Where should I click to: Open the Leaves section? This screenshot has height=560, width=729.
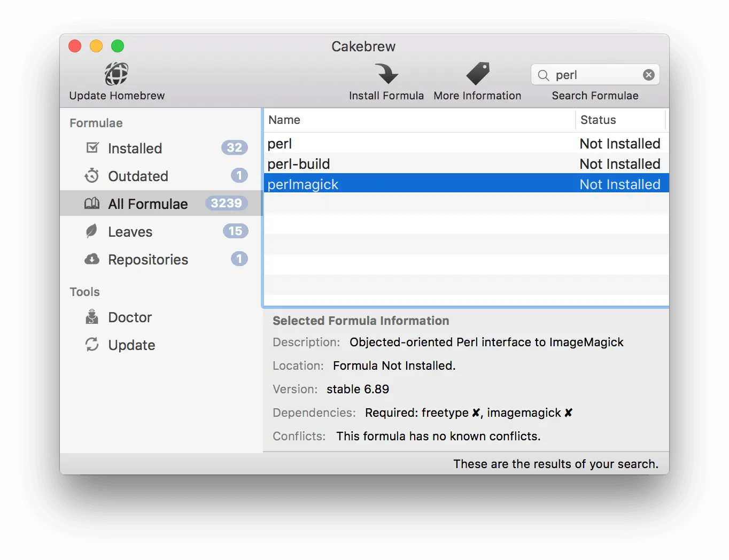click(x=161, y=231)
